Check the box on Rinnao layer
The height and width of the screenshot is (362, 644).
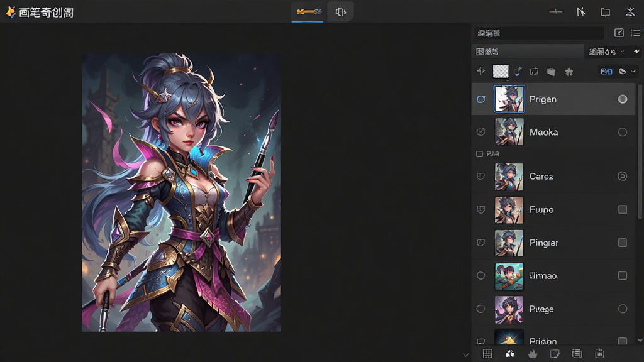pyautogui.click(x=623, y=276)
